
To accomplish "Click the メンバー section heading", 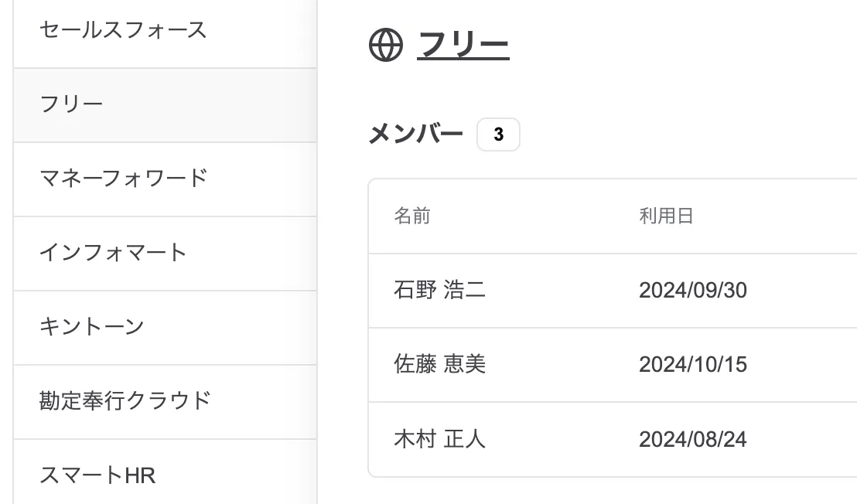I will pyautogui.click(x=415, y=133).
